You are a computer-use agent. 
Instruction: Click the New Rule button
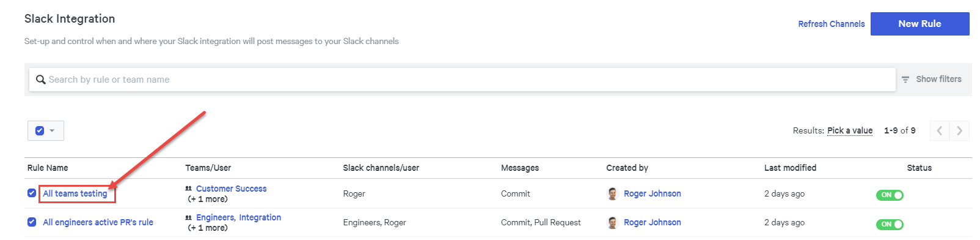tap(920, 24)
